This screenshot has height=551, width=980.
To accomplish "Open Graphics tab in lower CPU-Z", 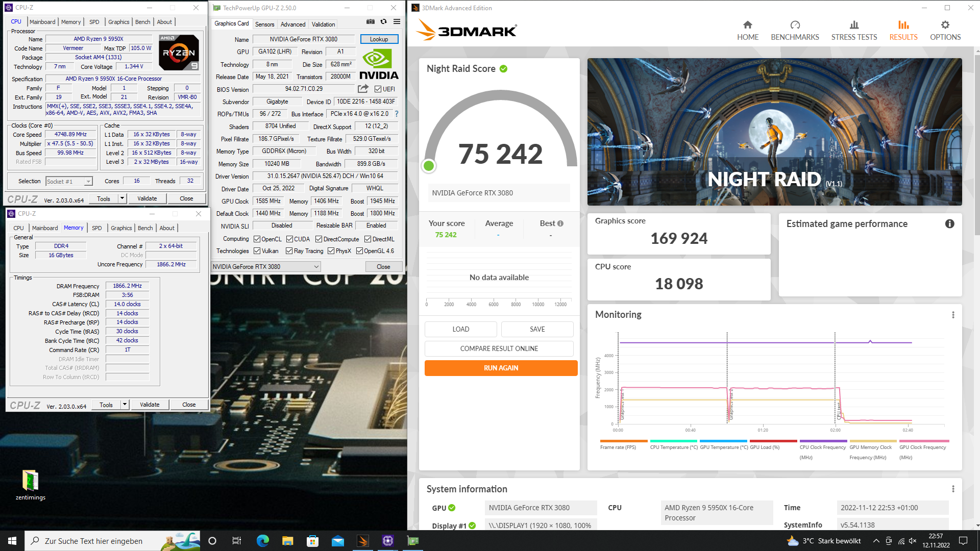I will tap(121, 228).
